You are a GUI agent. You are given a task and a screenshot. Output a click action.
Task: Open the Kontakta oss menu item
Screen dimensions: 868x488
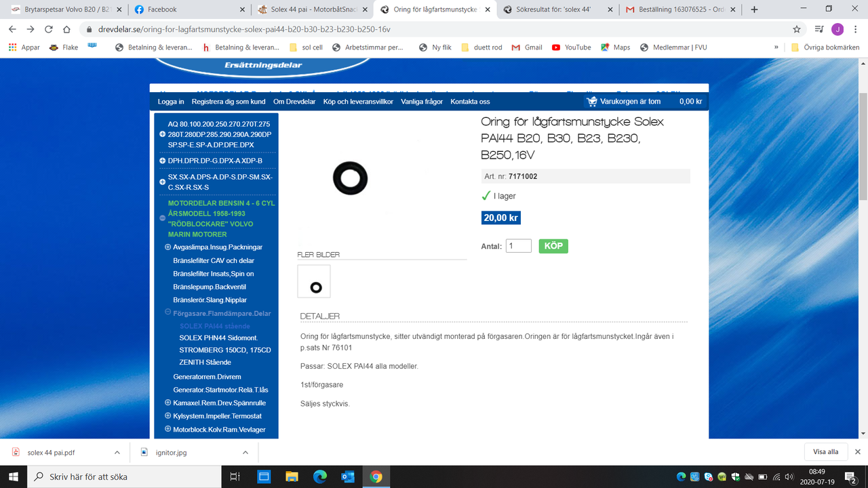click(x=470, y=102)
